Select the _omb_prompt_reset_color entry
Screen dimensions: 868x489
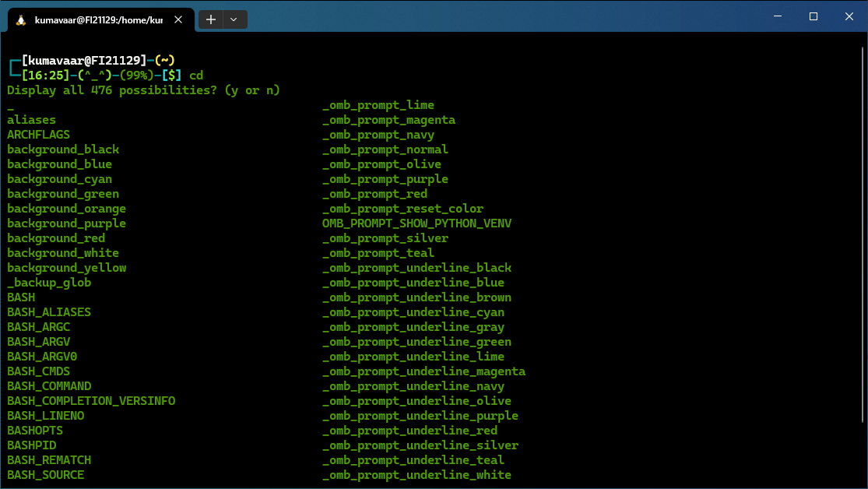[x=402, y=208]
